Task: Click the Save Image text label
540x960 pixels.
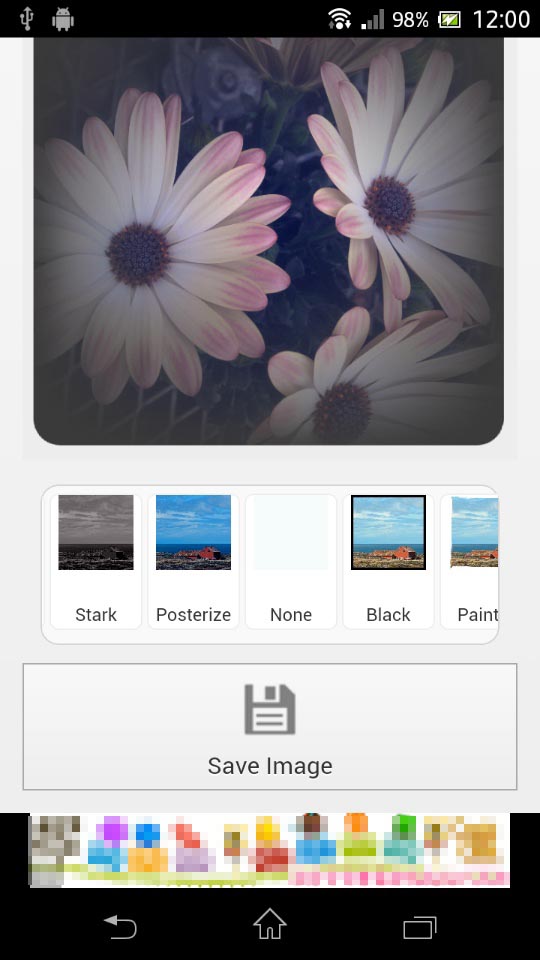Action: (x=270, y=766)
